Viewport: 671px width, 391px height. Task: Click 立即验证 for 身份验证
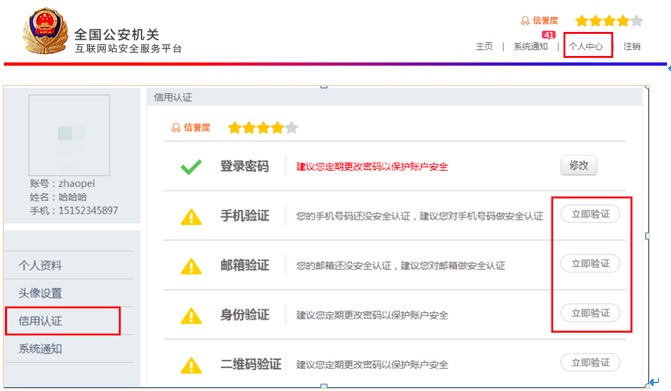point(590,313)
